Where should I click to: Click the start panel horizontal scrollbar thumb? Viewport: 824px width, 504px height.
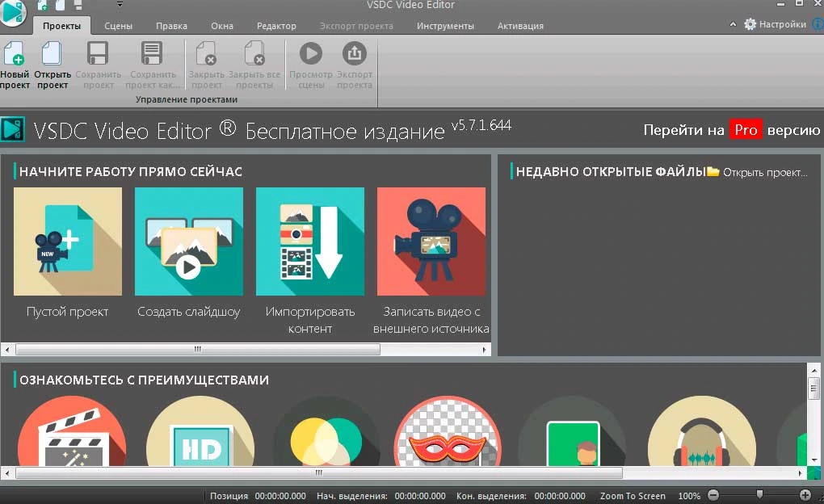pos(198,350)
